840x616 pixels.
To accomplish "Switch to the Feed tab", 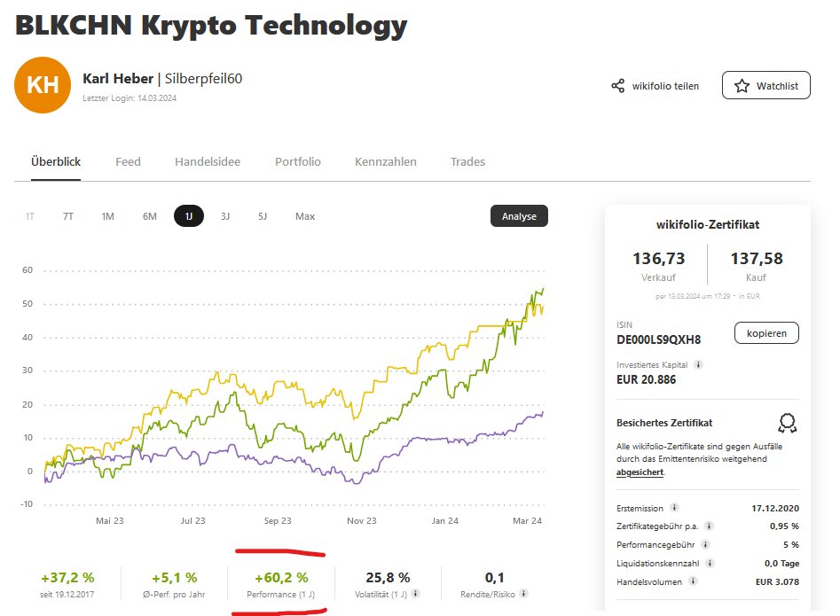I will coord(128,161).
